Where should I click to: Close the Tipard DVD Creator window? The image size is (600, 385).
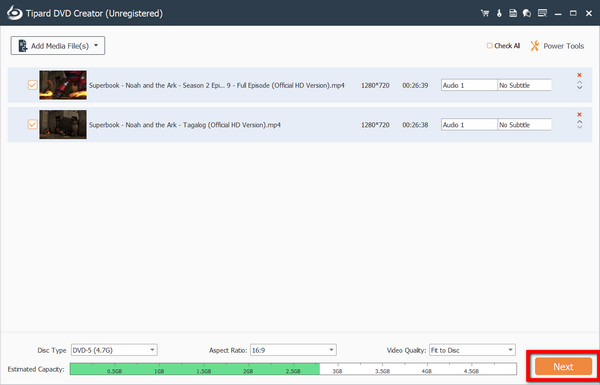(589, 13)
